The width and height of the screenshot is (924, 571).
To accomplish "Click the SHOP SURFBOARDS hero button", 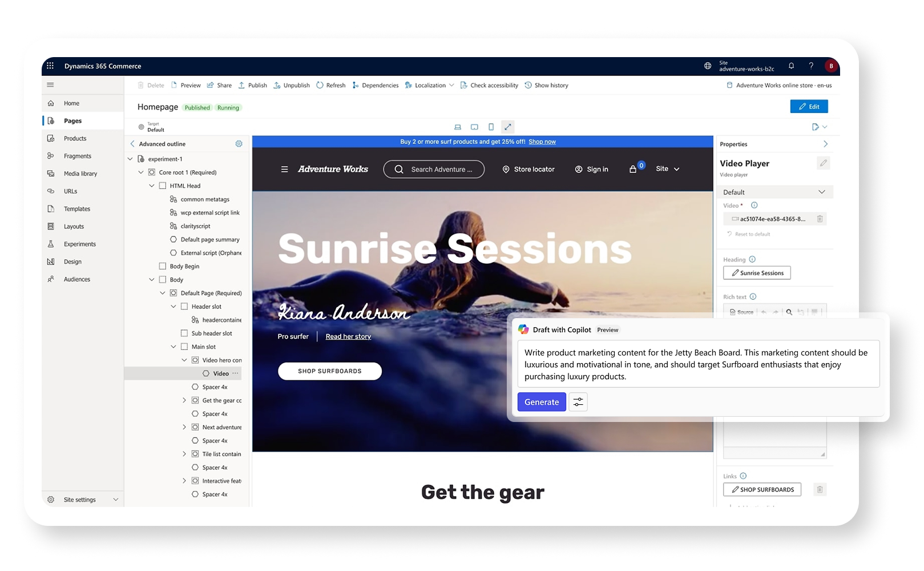I will click(x=330, y=371).
